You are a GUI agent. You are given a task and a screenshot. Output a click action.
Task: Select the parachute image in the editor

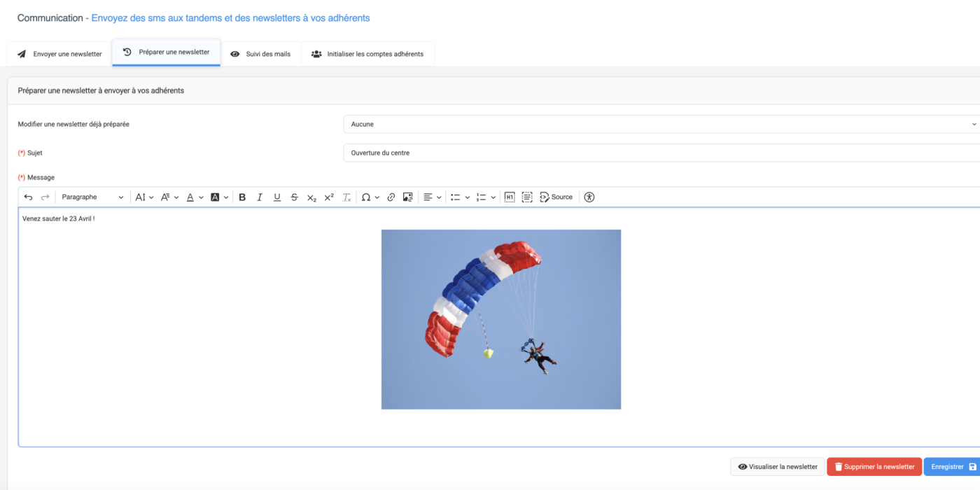pos(501,319)
